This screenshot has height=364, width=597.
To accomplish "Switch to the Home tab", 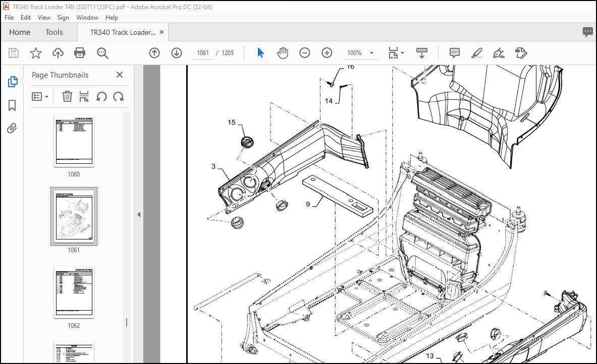I will click(x=20, y=32).
